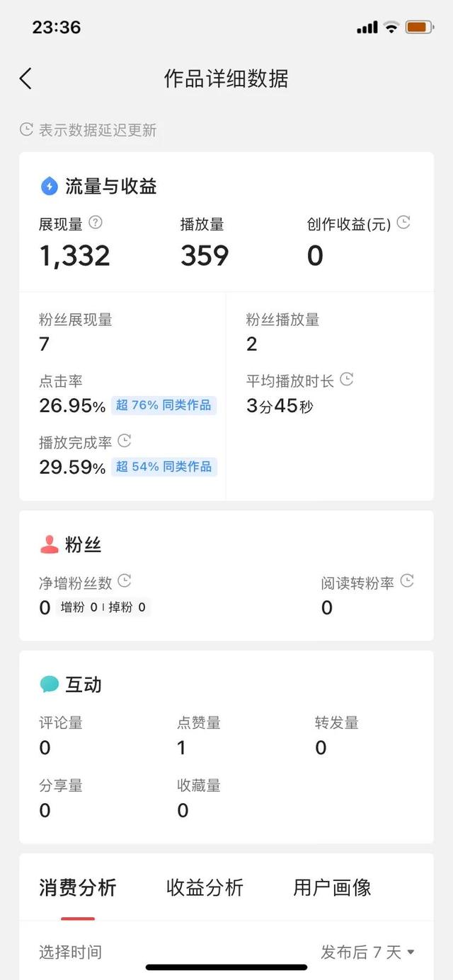Screen dimensions: 453x980
Task: Click the teal 互动 chat bubble icon
Action: tap(49, 684)
